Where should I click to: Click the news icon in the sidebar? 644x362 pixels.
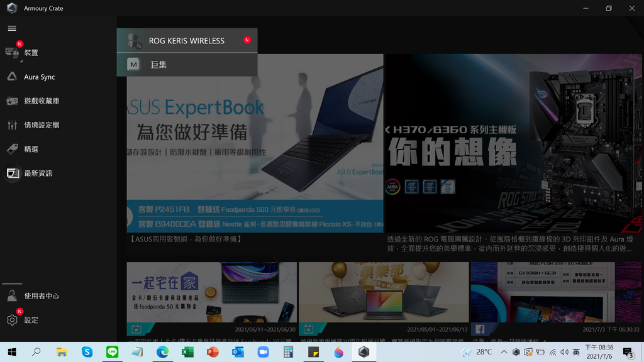click(x=13, y=173)
